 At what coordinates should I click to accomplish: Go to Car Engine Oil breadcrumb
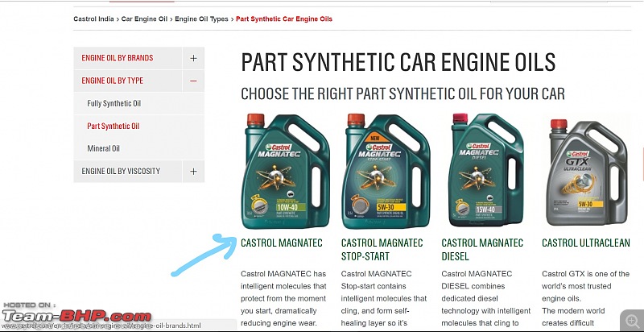[144, 19]
